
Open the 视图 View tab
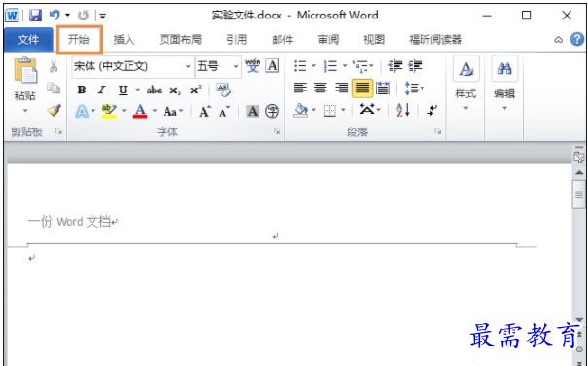(x=374, y=39)
